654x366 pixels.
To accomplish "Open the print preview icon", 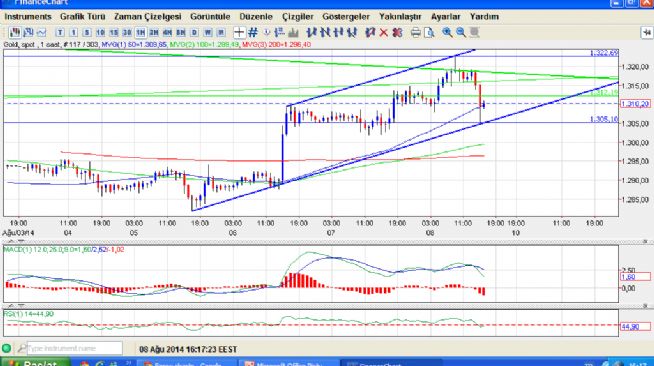I will coord(429,32).
